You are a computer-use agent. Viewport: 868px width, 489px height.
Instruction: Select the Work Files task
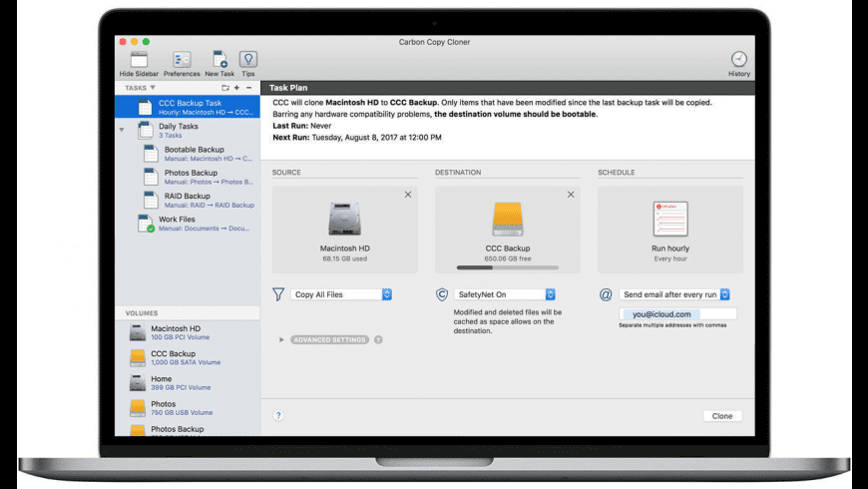(188, 224)
